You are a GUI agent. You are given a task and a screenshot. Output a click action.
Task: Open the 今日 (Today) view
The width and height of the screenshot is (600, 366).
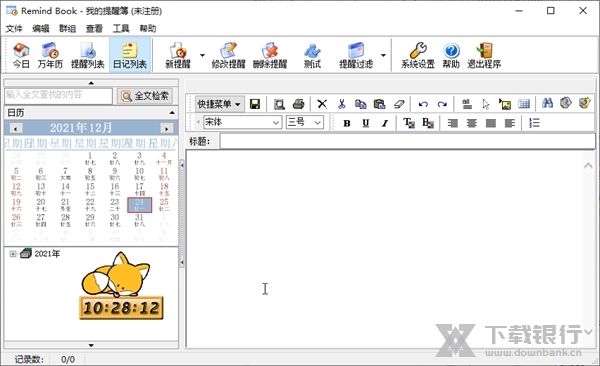tap(21, 56)
